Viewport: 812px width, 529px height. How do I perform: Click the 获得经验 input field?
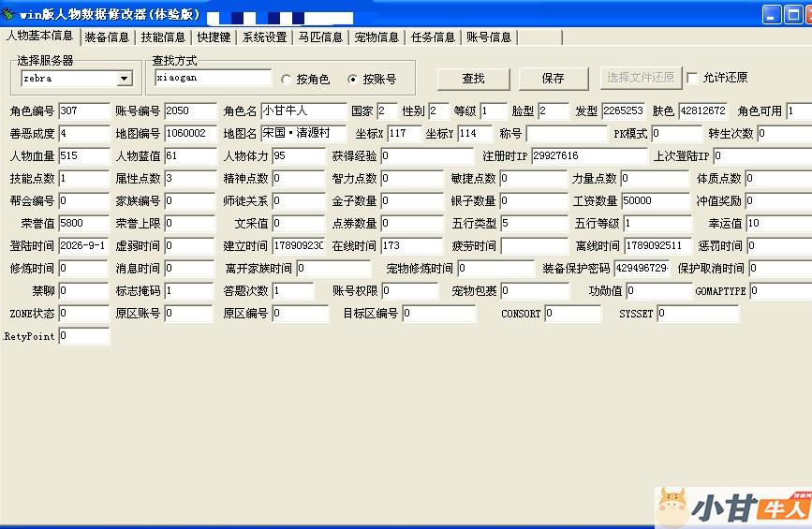427,155
